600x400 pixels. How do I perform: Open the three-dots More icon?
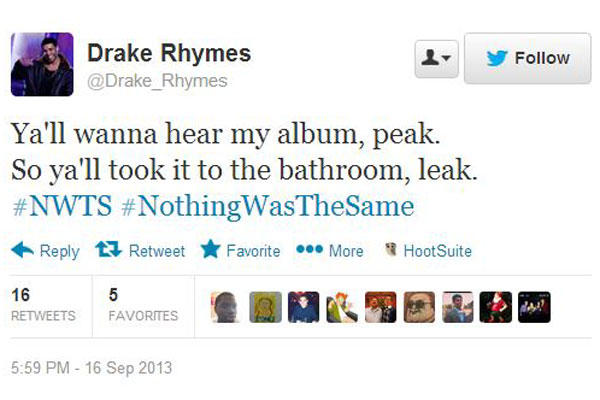click(309, 249)
